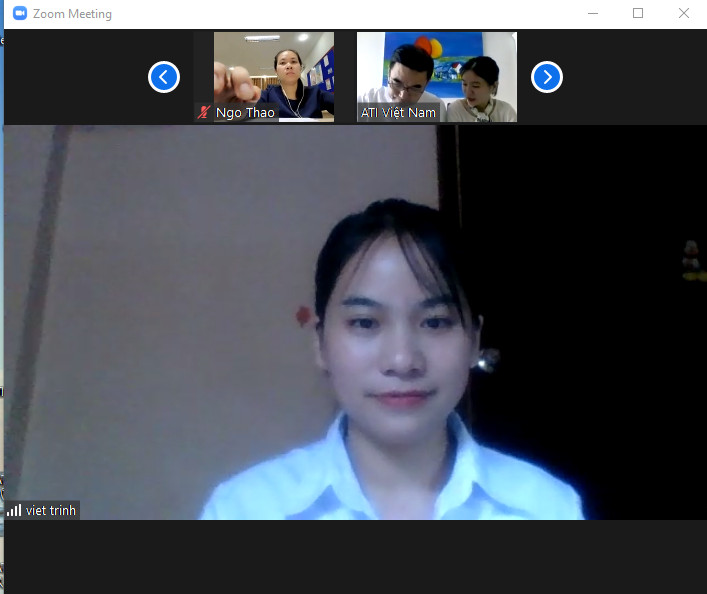The width and height of the screenshot is (707, 594).
Task: Maximize the Zoom Meeting window
Action: [638, 14]
